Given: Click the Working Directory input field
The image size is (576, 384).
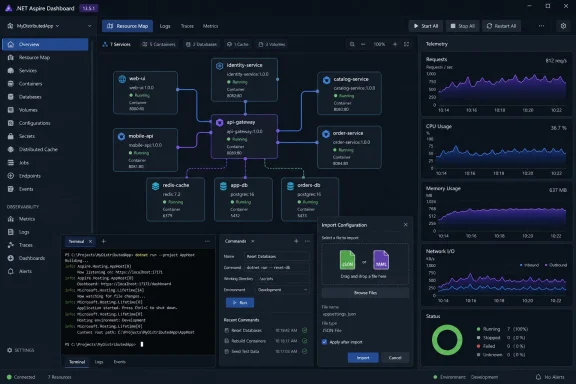Looking at the screenshot, I should click(282, 279).
